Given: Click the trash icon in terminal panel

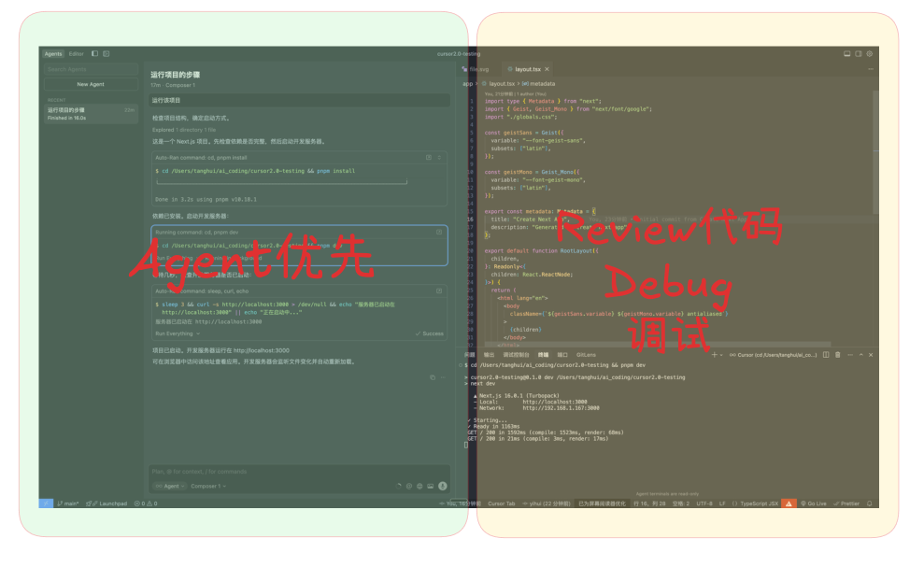Looking at the screenshot, I should click(837, 355).
